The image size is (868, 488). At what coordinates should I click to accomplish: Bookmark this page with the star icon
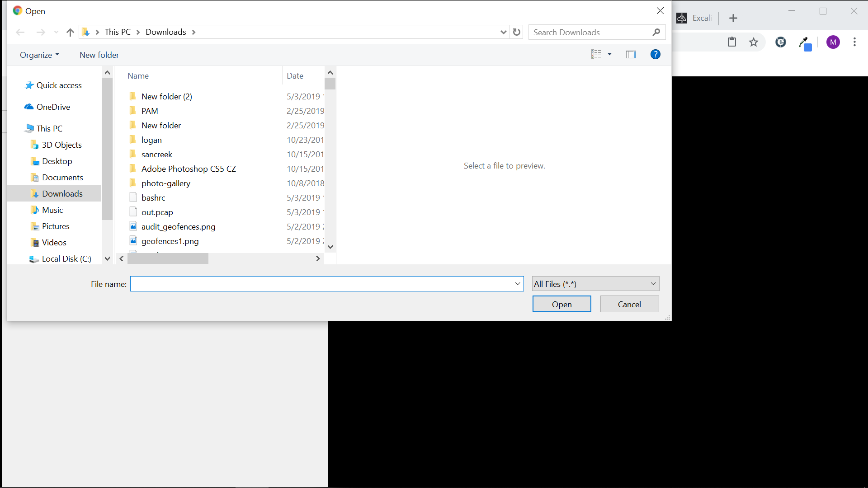point(753,42)
